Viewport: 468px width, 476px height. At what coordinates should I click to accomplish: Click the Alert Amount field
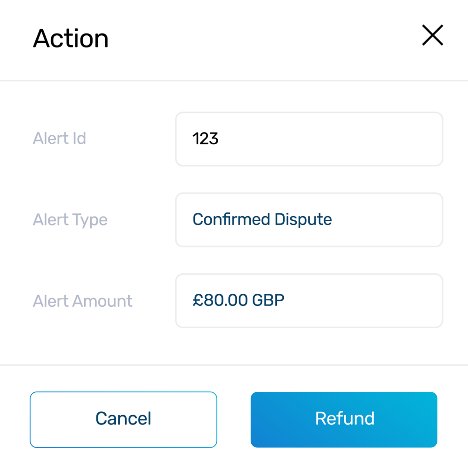click(309, 301)
